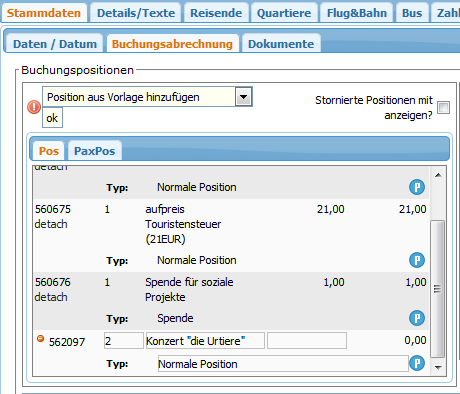Click the empty price field for 562097
The image size is (460, 394).
pos(307,341)
